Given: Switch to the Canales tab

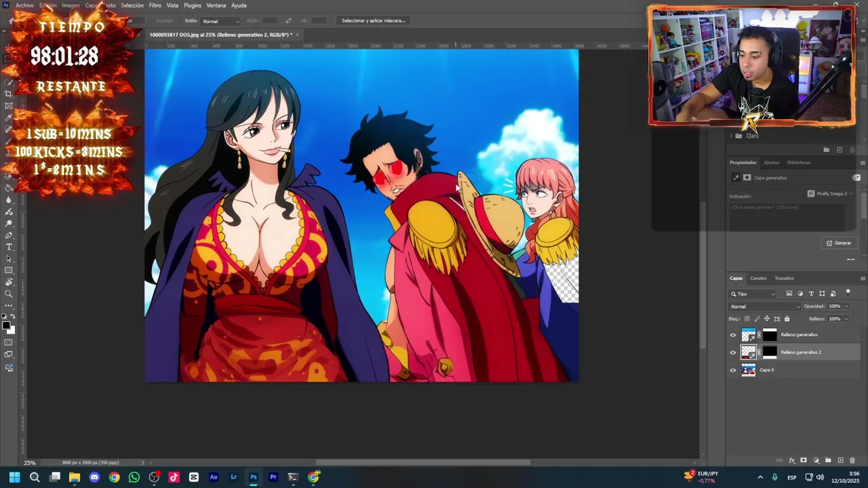Looking at the screenshot, I should coord(758,279).
